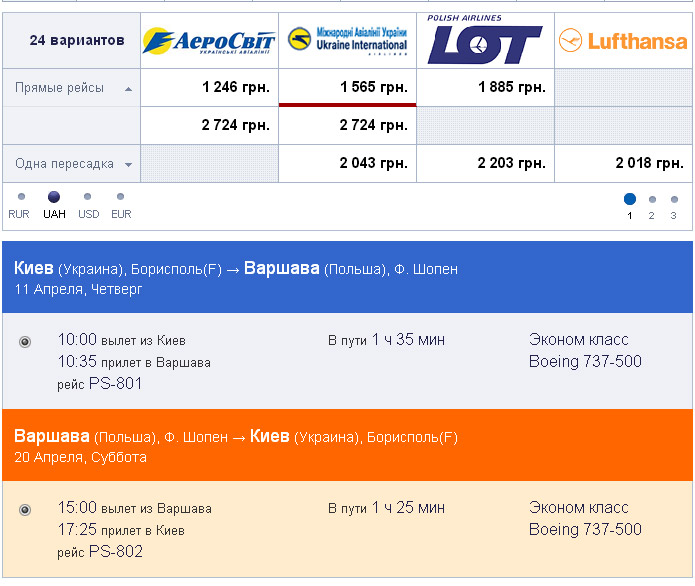This screenshot has height=586, width=695.
Task: Choose Lufthansa one-stop fare 2 018 грн.
Action: tap(649, 163)
